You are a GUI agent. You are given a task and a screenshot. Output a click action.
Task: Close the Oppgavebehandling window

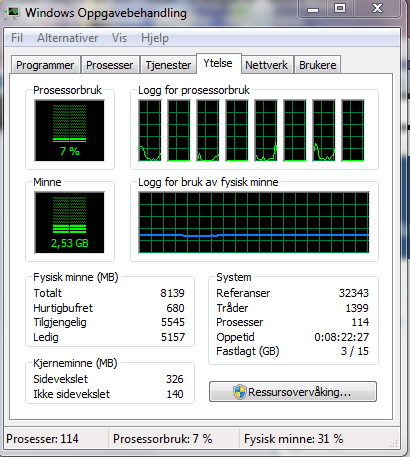(x=377, y=9)
